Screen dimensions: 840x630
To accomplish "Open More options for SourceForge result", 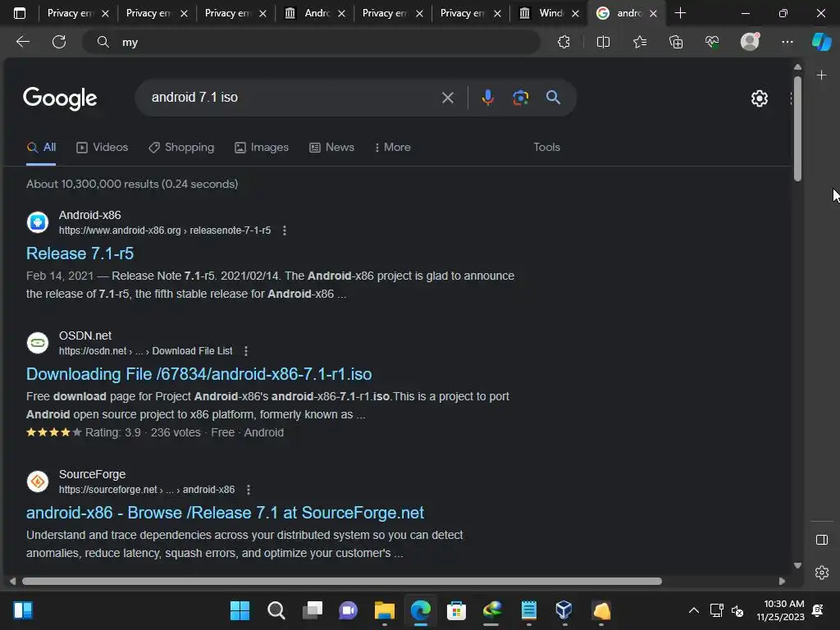I will point(248,490).
